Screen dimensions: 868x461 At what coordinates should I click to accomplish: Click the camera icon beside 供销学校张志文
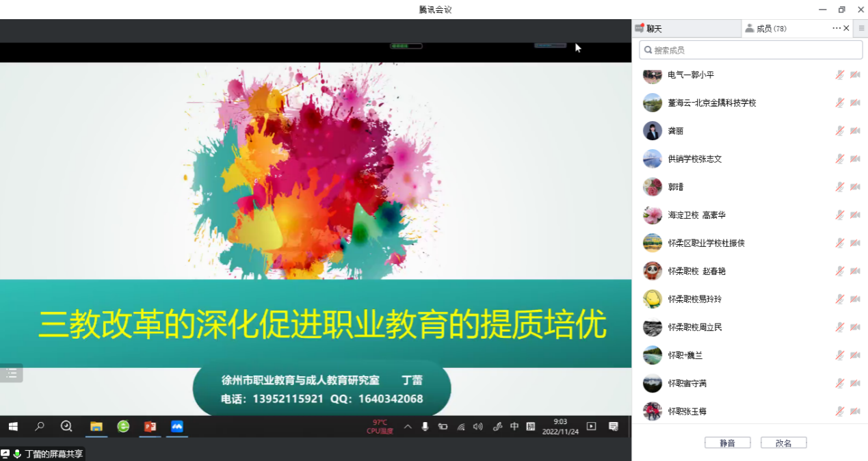pyautogui.click(x=855, y=159)
